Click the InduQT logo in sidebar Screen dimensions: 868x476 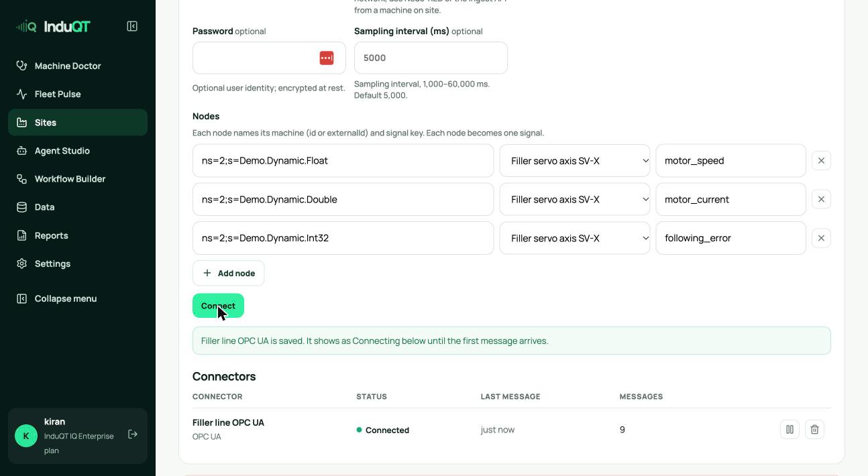53,26
